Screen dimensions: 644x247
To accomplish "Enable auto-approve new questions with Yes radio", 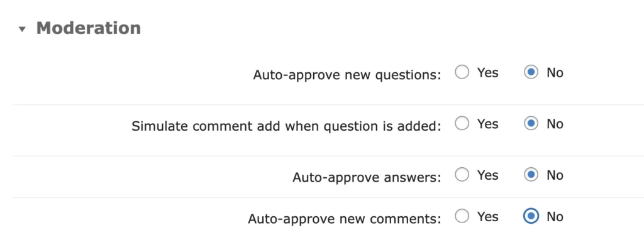I will pyautogui.click(x=462, y=73).
